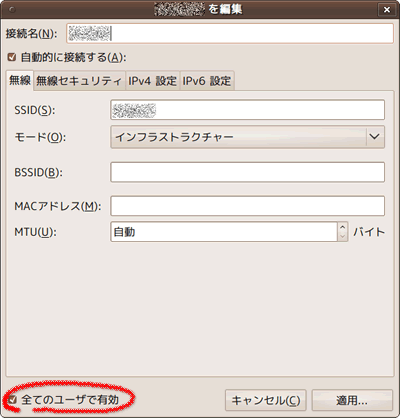
Task: Click the キャンセル button
Action: (266, 400)
